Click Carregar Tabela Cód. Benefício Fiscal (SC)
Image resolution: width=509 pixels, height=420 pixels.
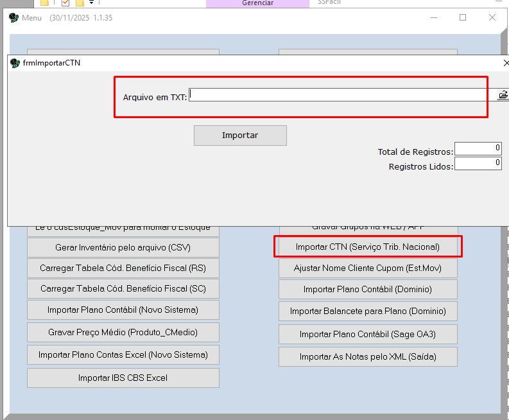[123, 288]
